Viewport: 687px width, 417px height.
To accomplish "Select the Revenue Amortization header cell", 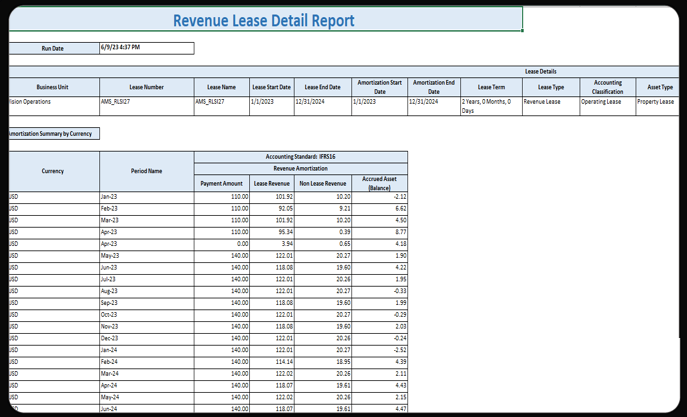I will (x=301, y=170).
